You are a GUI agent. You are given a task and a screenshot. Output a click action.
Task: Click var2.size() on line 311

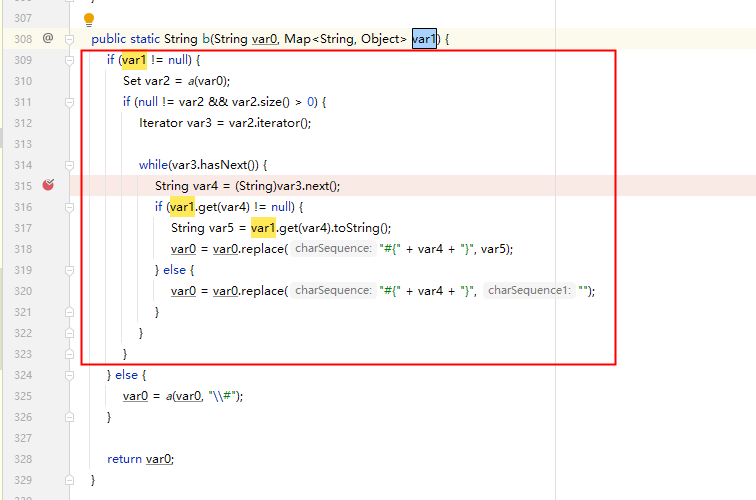(x=261, y=102)
